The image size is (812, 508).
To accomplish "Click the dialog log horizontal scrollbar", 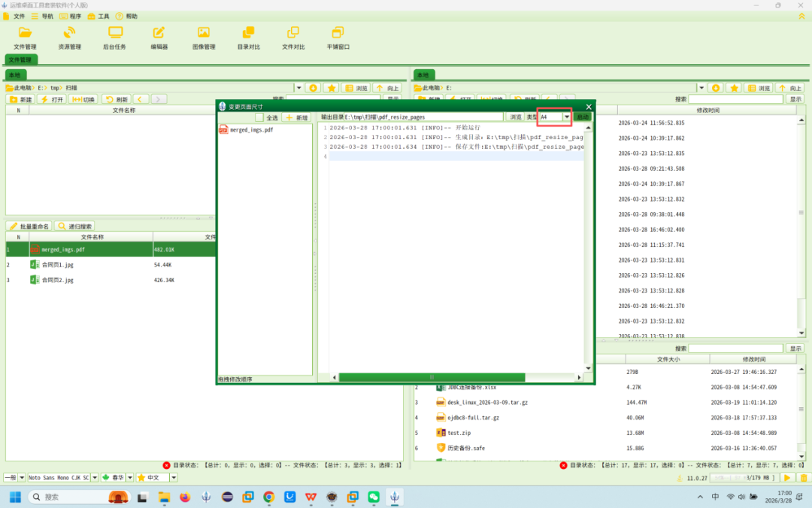I will tap(432, 377).
